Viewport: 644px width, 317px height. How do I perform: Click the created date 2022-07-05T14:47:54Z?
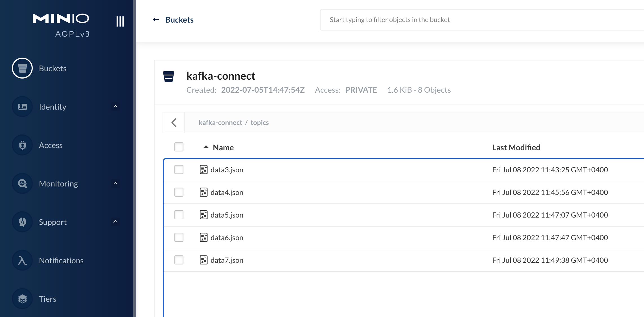click(263, 90)
